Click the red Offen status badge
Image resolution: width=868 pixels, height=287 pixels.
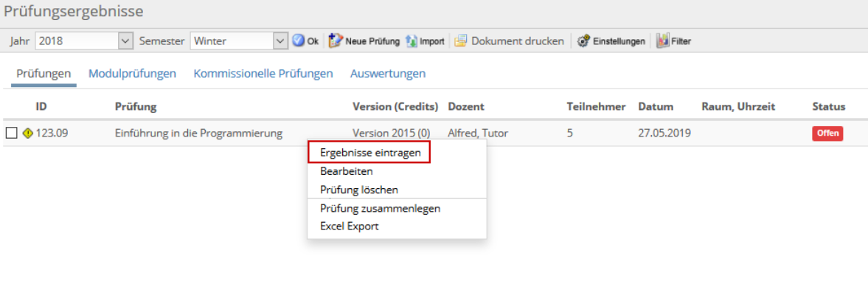coord(827,134)
